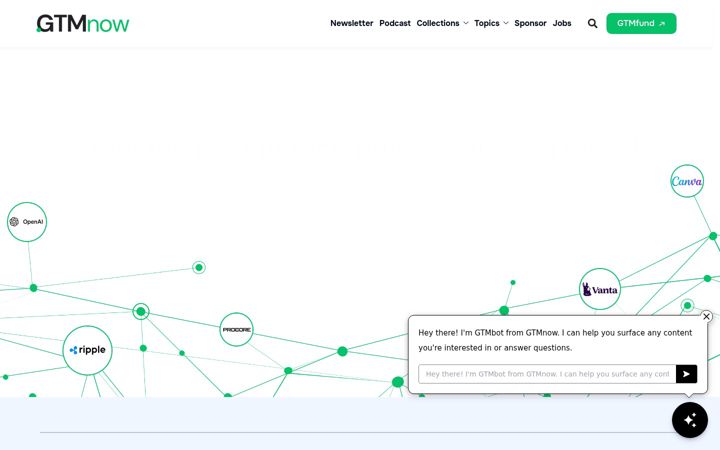Viewport: 720px width, 450px height.
Task: Open the GTMbot sparkle chat launcher
Action: (x=690, y=420)
